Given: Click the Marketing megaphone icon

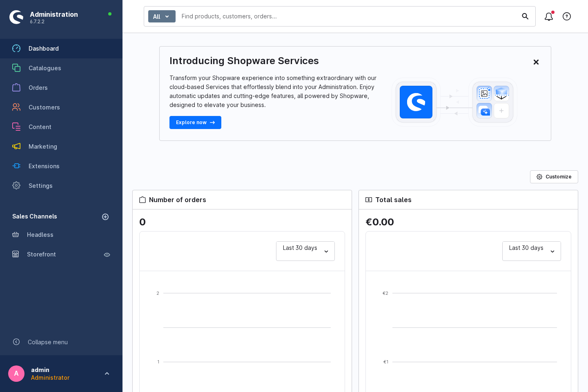Looking at the screenshot, I should pos(16,147).
